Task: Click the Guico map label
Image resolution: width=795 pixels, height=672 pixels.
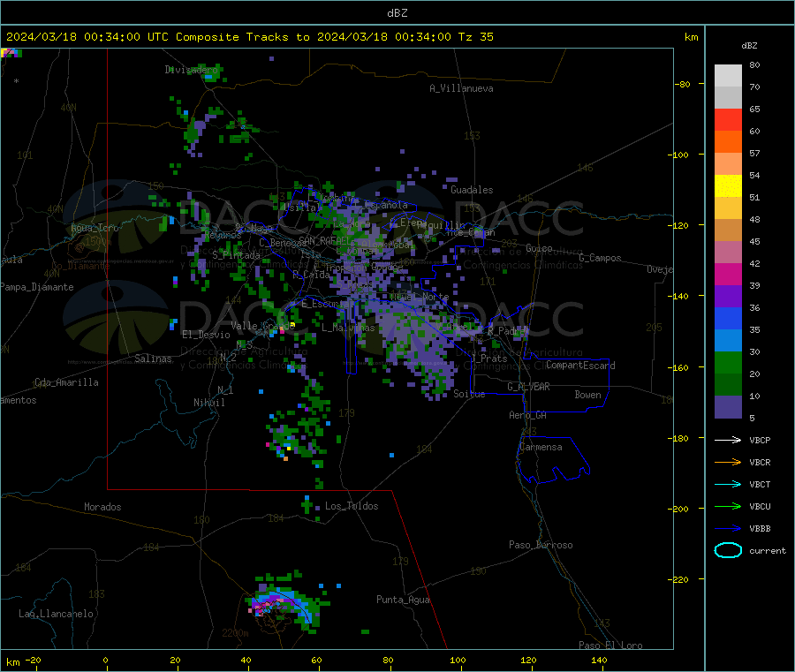Action: click(539, 248)
